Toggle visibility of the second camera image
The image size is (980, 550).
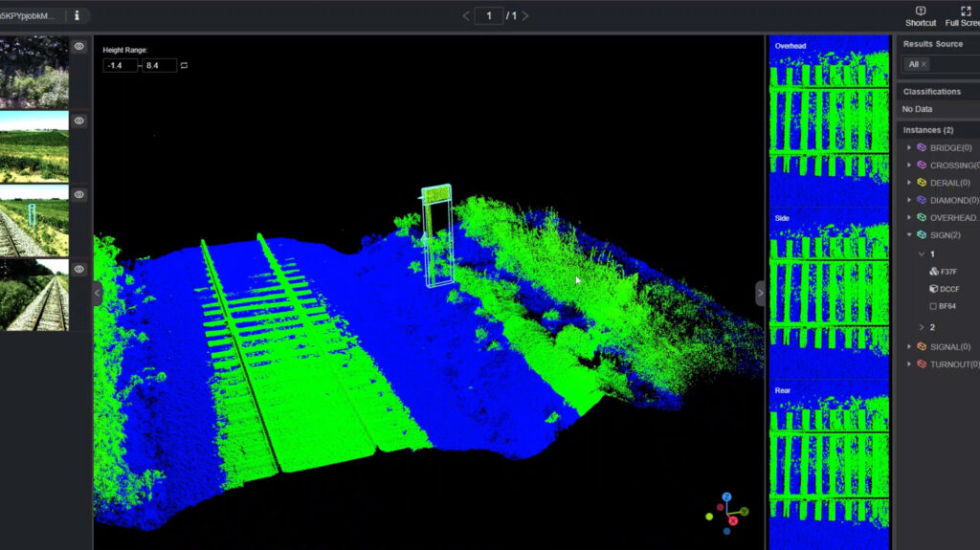pyautogui.click(x=79, y=121)
